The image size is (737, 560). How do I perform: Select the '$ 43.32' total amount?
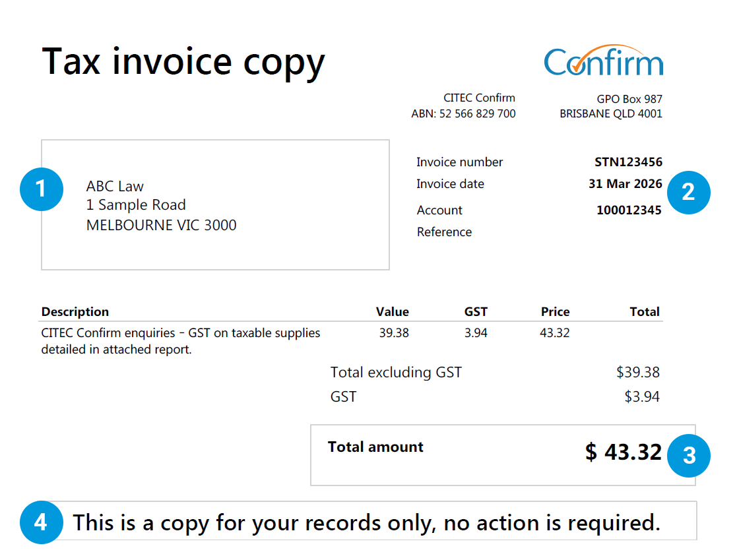tap(624, 452)
